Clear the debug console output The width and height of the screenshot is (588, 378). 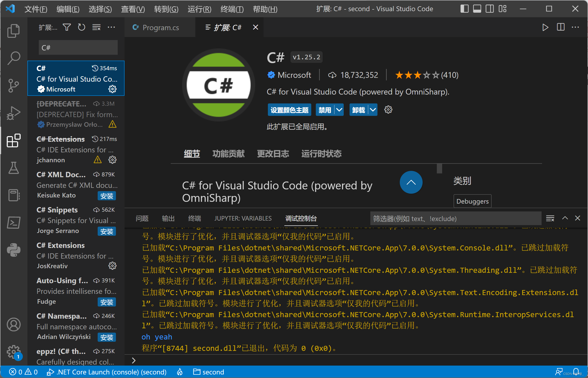tap(550, 218)
